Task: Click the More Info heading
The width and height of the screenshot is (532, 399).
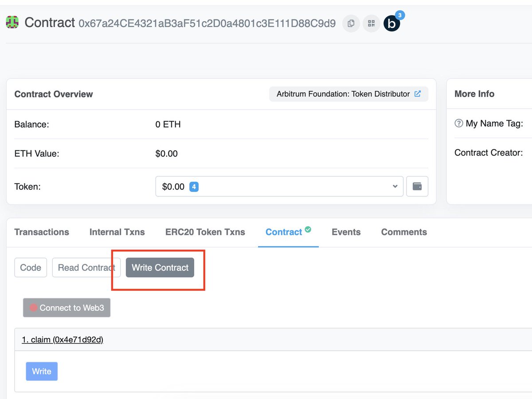Action: 474,94
